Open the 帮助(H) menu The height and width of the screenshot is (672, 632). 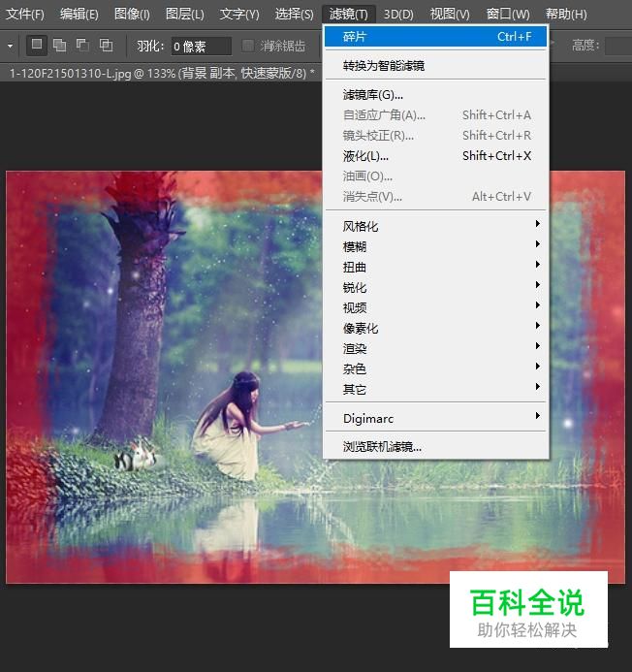point(566,15)
